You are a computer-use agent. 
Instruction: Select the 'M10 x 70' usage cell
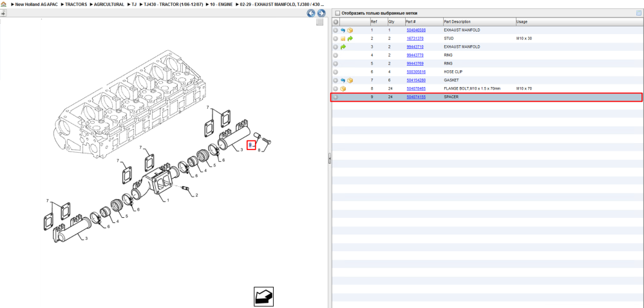pos(524,89)
